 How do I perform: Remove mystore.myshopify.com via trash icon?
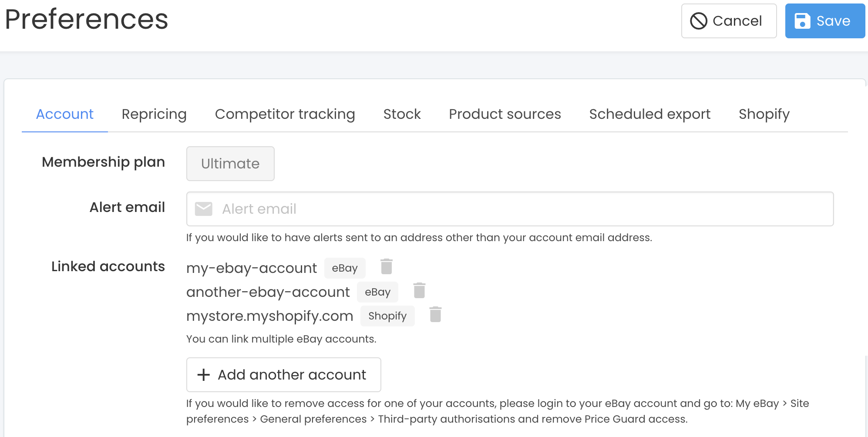(x=436, y=314)
